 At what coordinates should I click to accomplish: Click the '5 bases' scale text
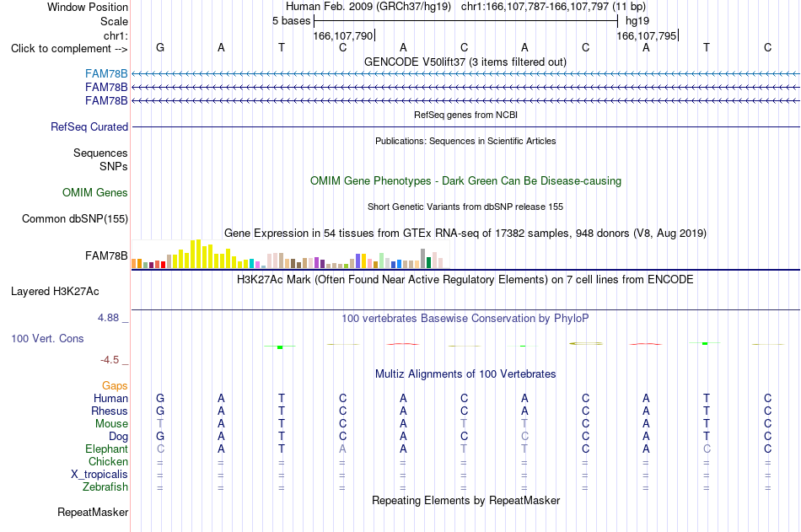(291, 21)
